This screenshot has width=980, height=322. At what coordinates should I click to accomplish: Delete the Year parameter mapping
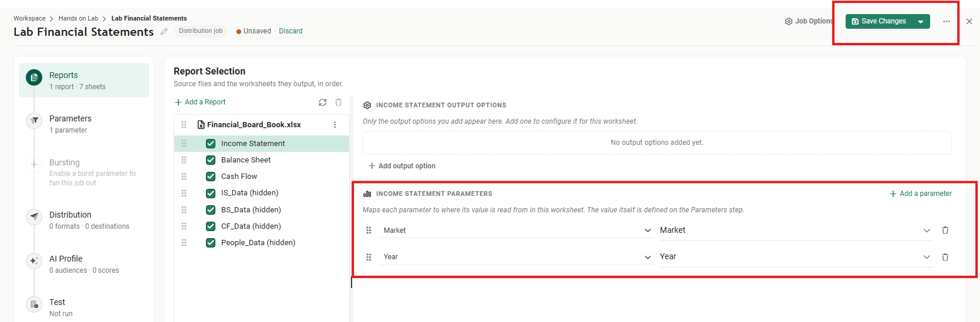coord(945,257)
